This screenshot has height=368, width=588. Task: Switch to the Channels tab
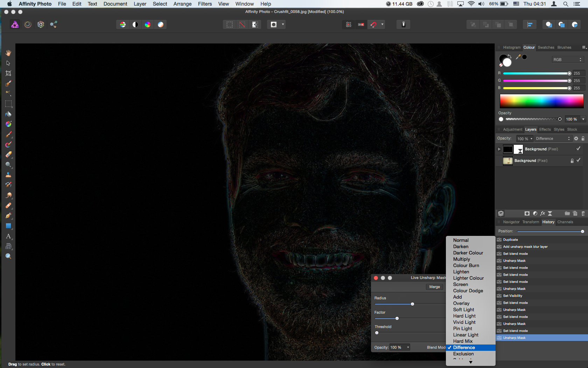[565, 222]
